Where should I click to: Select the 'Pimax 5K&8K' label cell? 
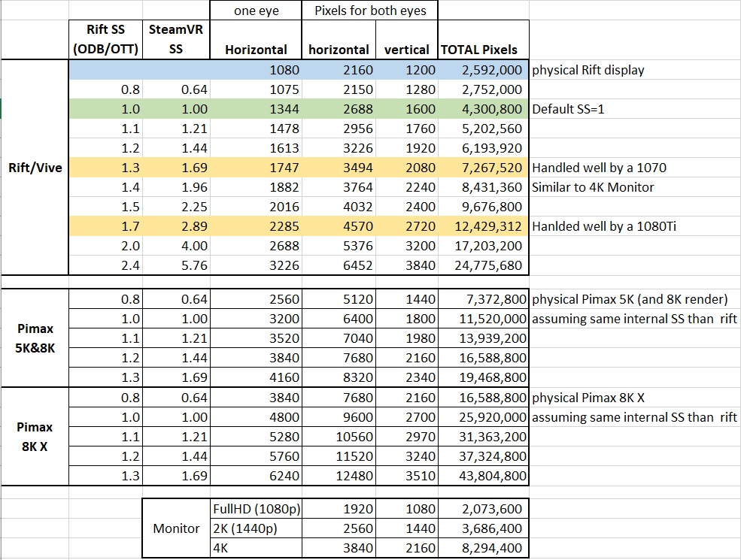pyautogui.click(x=35, y=338)
